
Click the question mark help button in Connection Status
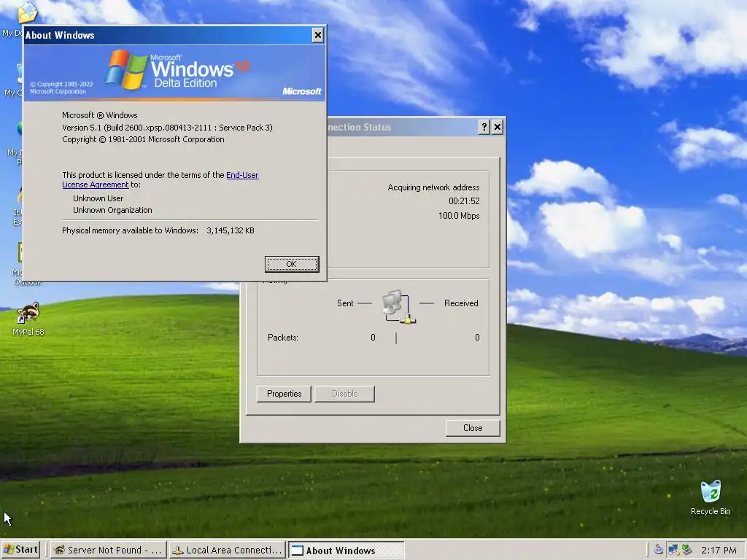point(484,127)
